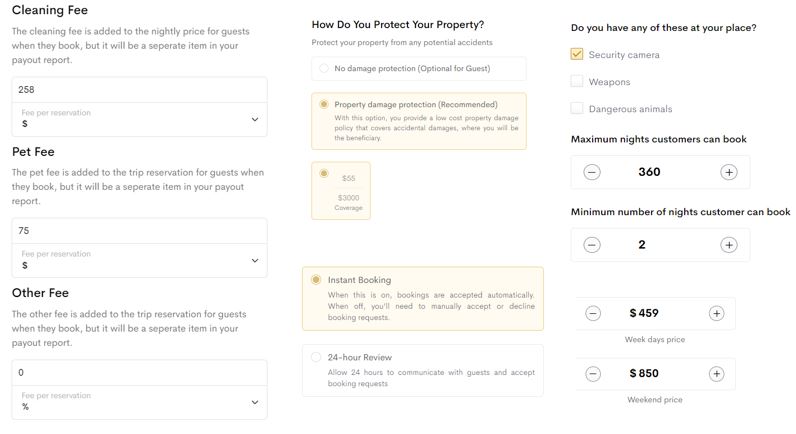Increase maximum nights with plus icon
This screenshot has height=434, width=796.
click(x=728, y=172)
